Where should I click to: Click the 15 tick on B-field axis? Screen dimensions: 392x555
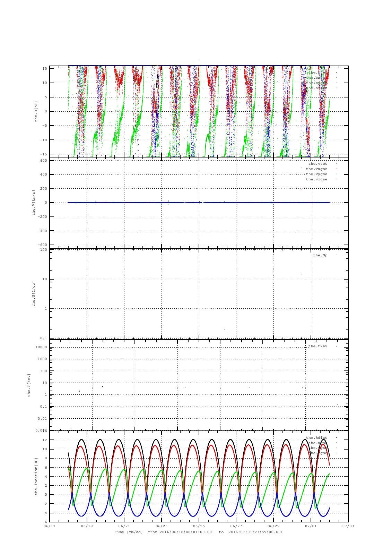(45, 69)
